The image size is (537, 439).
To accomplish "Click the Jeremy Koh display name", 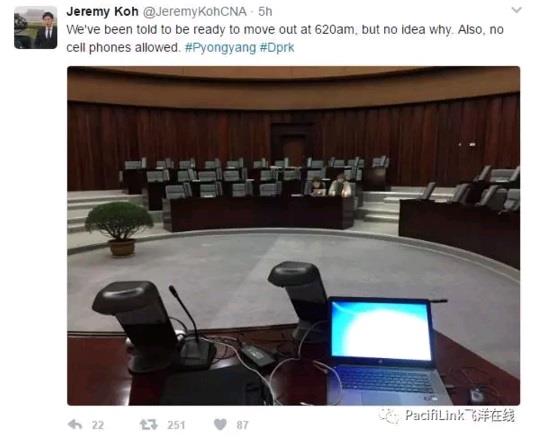I will tap(102, 11).
